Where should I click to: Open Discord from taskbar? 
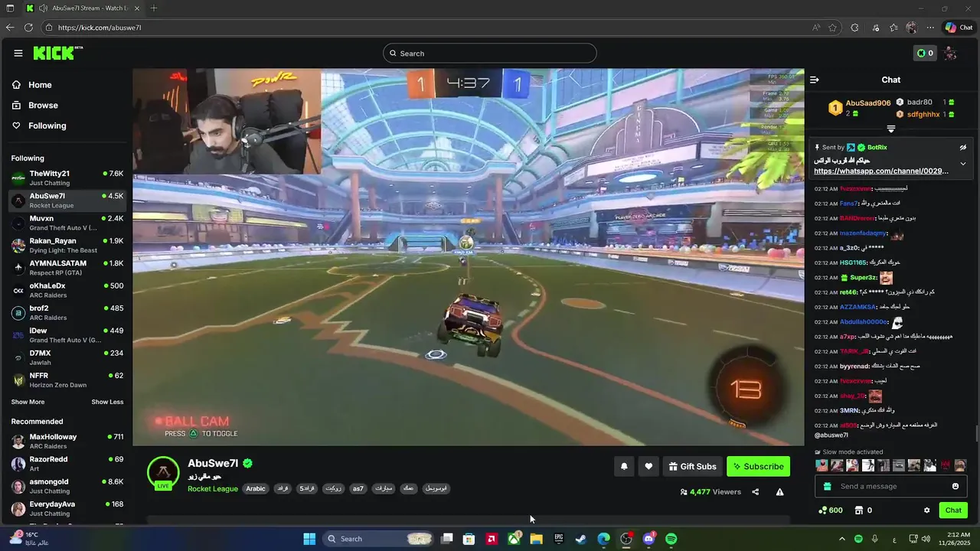pos(649,539)
